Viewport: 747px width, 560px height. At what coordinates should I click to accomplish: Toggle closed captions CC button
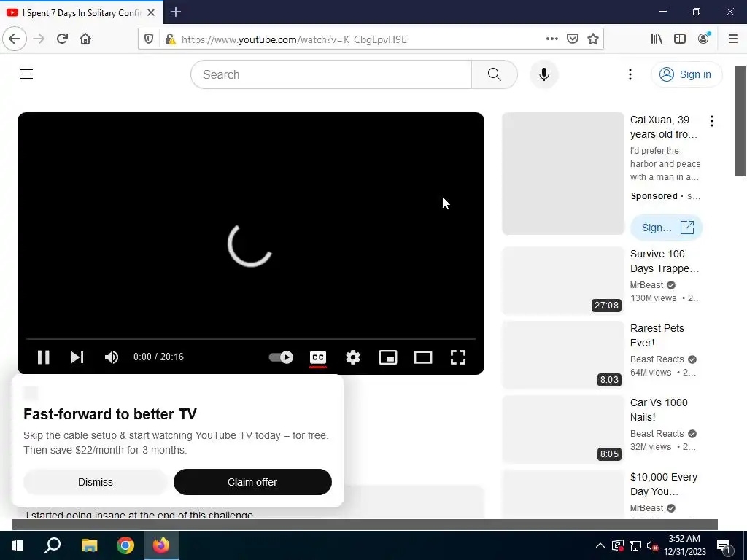[318, 357]
